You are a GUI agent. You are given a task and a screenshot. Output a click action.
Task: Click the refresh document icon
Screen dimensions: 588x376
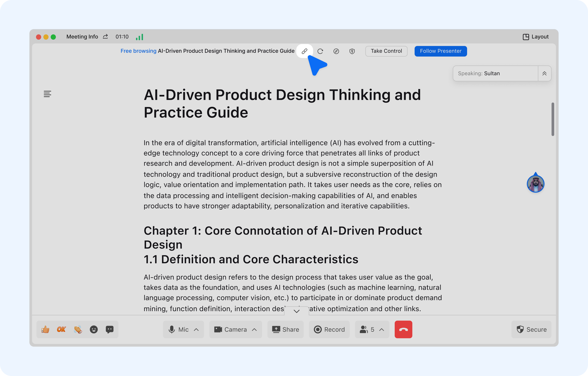coord(320,51)
